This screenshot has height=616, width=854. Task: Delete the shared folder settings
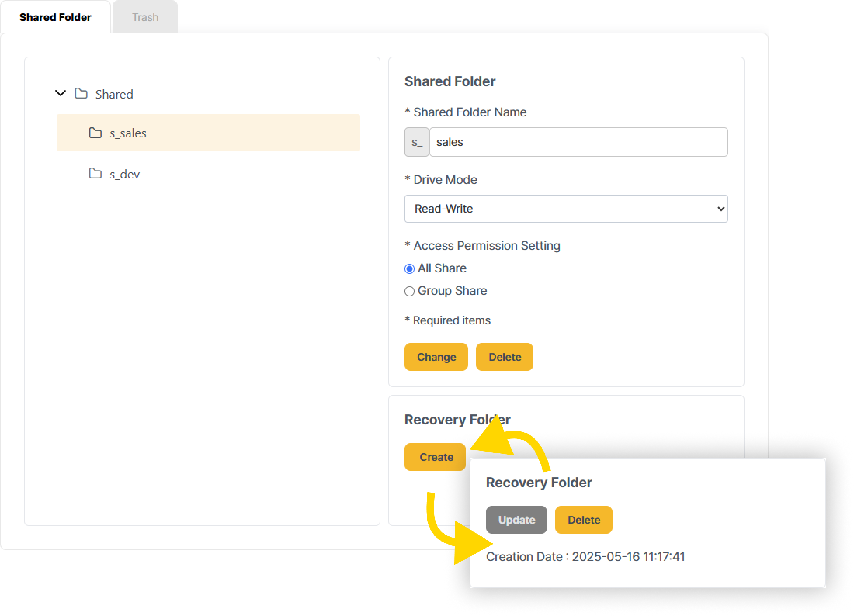pos(504,357)
